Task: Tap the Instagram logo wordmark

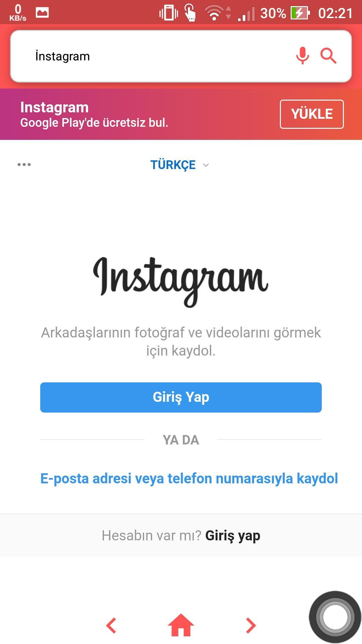Action: [x=181, y=282]
